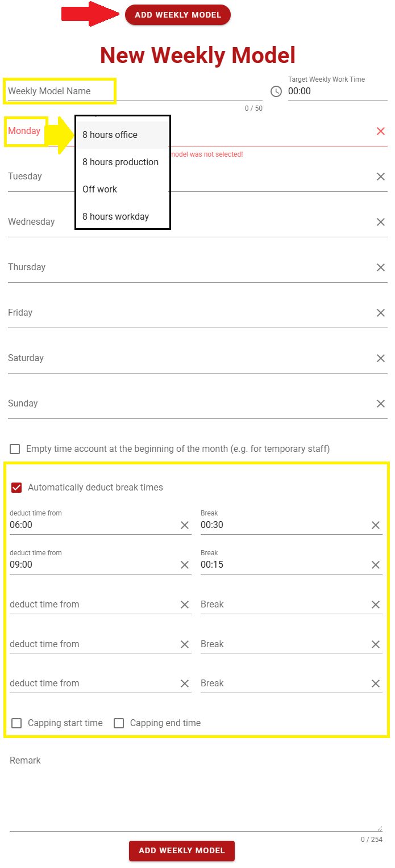
Task: Select "8 hours office" from the list
Action: coord(110,135)
